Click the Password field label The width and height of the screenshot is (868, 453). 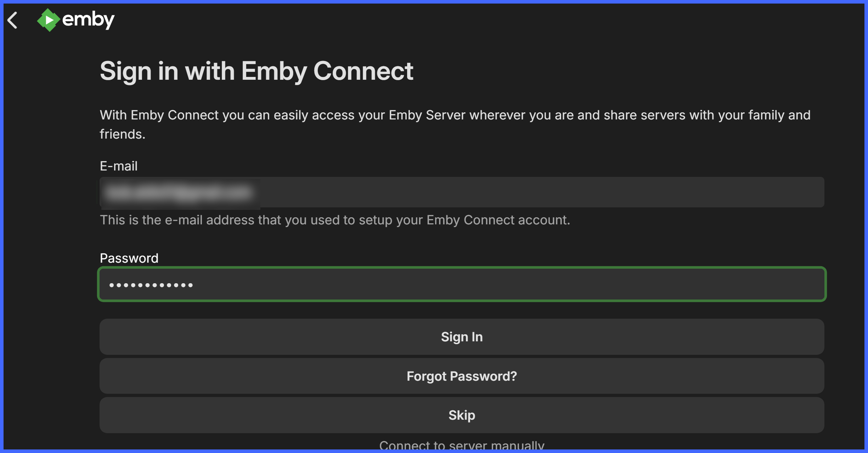pyautogui.click(x=129, y=258)
